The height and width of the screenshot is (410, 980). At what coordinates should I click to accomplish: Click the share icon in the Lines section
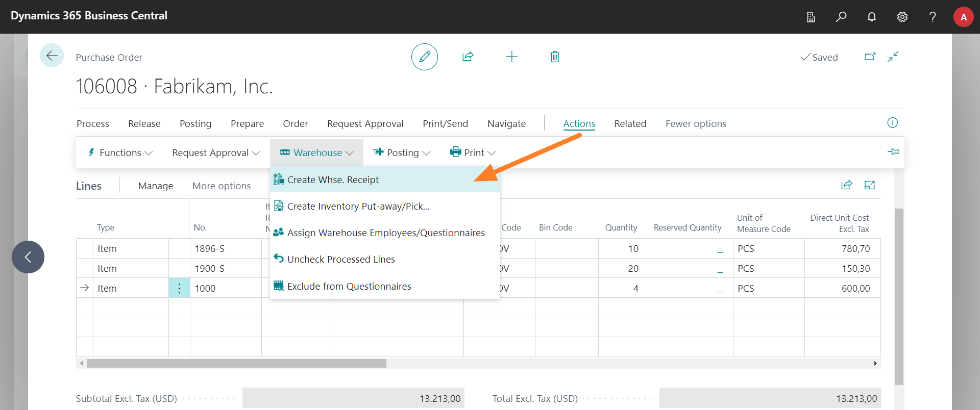click(847, 185)
